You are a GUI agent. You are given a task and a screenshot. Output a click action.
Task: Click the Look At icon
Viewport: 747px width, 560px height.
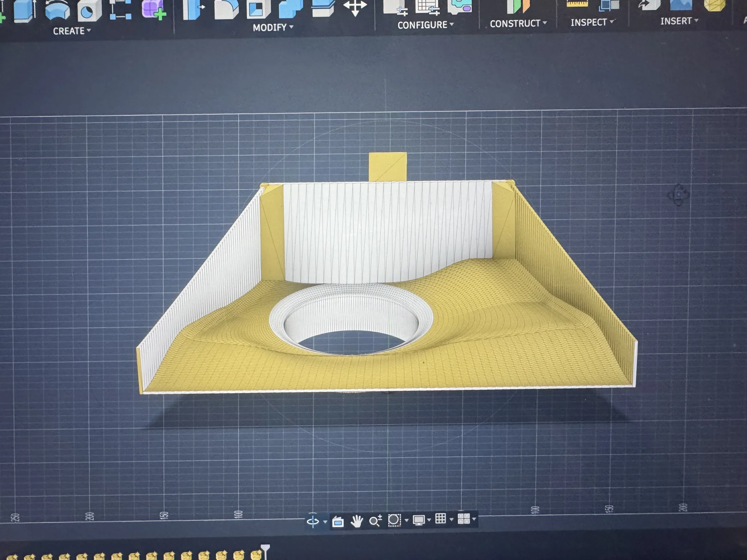pos(338,521)
